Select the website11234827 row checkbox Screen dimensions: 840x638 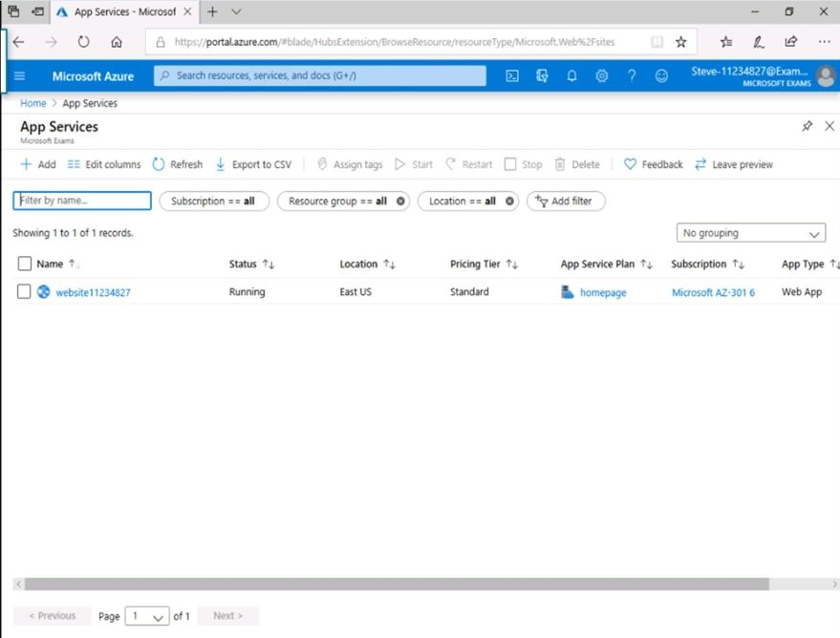click(x=25, y=292)
